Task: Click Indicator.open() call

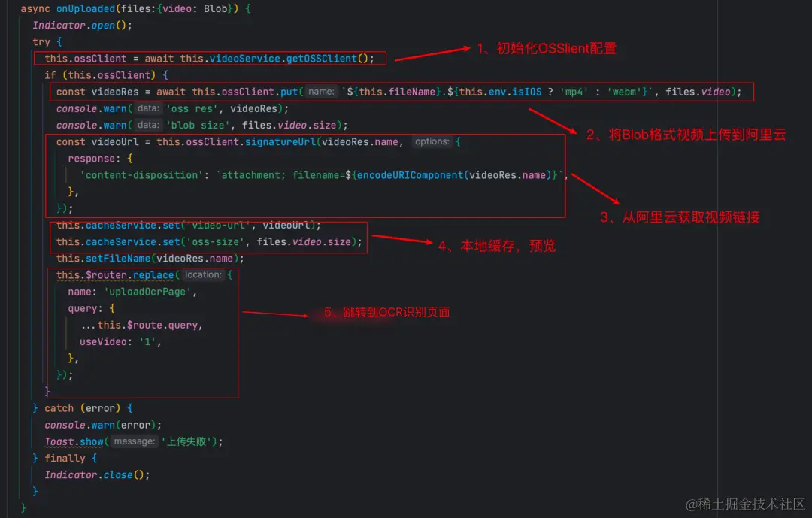Action: pos(83,25)
